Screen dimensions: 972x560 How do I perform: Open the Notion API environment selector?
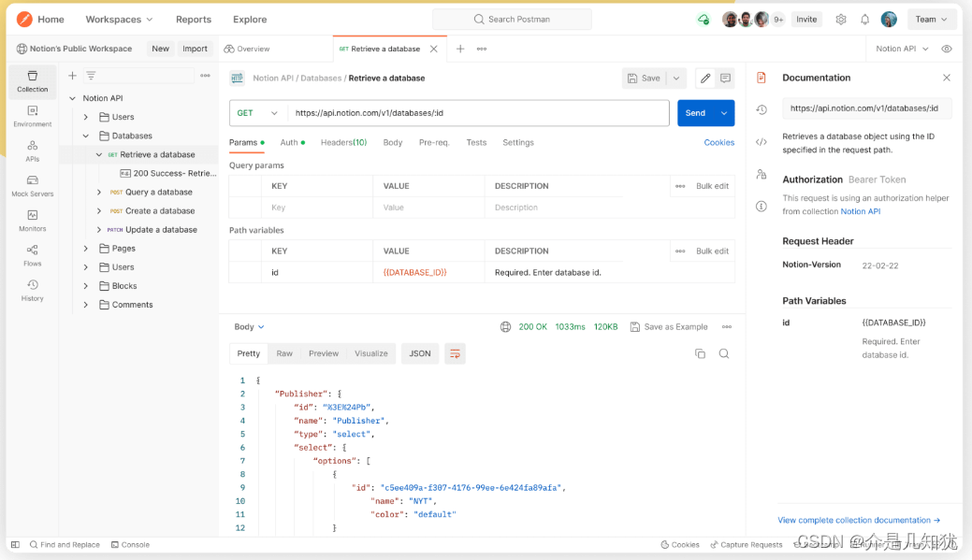point(902,49)
